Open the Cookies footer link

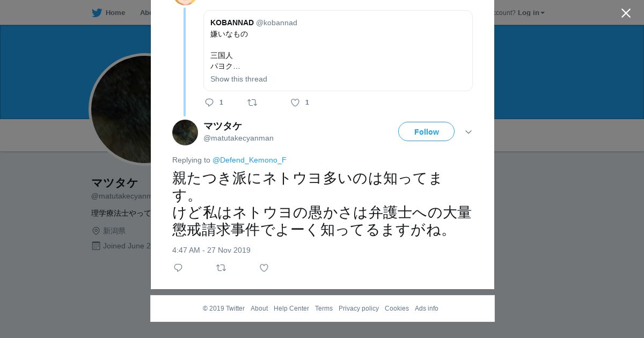397,308
